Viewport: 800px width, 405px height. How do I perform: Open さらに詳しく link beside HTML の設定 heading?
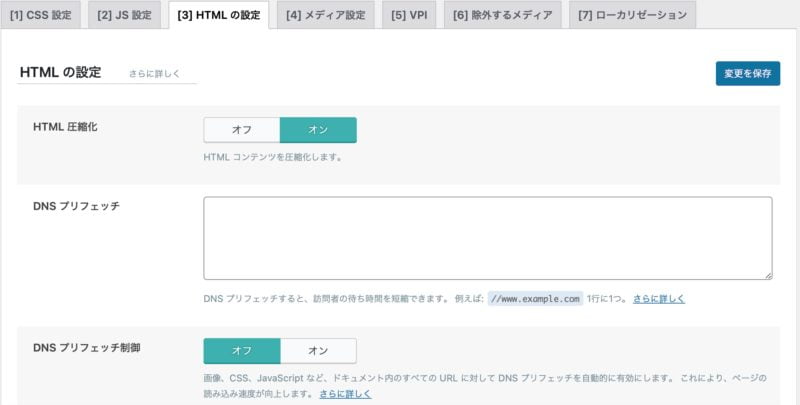pos(155,75)
